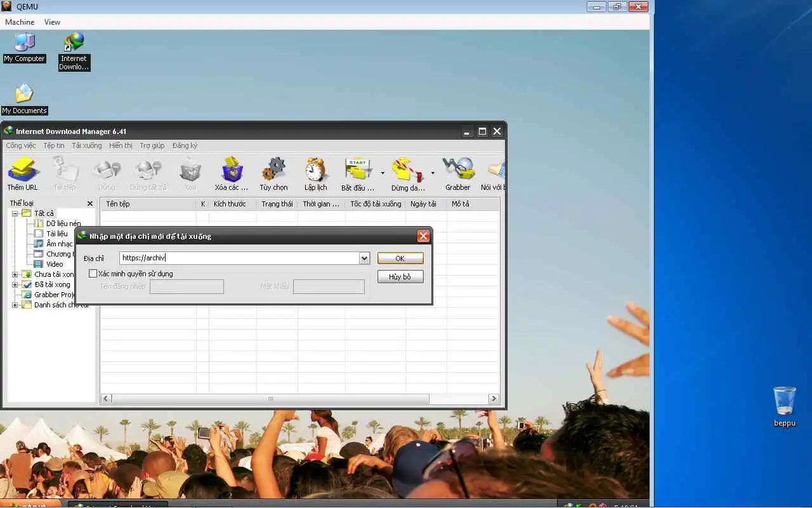Click the Xóa trash icon in toolbar
Screen dimensions: 812x508
click(190, 173)
